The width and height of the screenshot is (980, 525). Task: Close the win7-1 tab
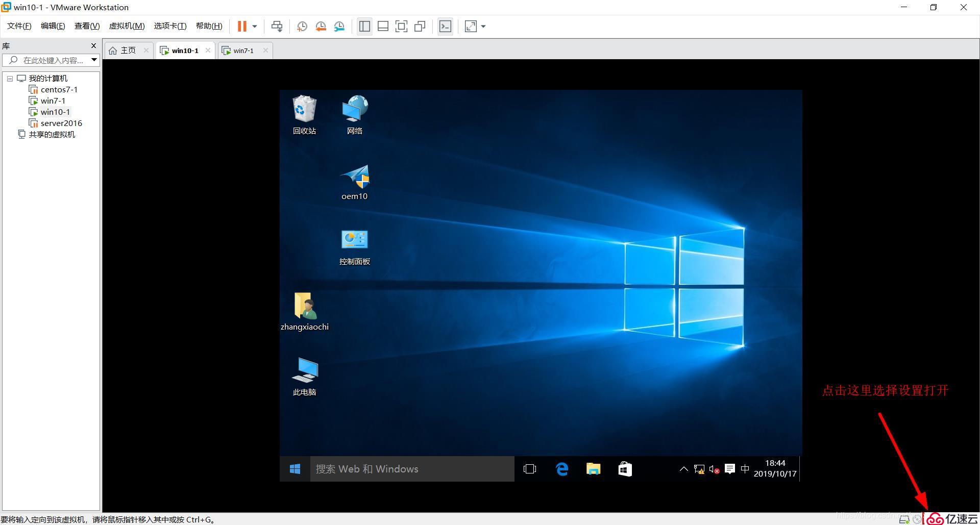coord(265,50)
